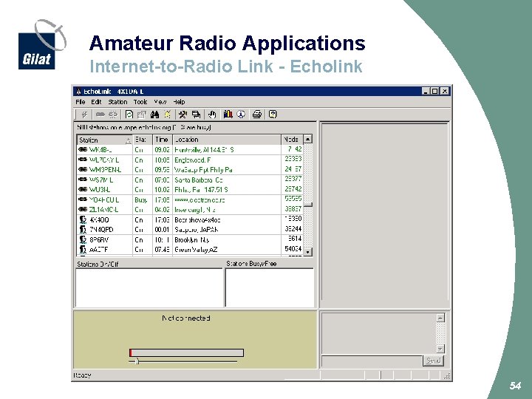Open Find with the binoculars icon
532x399 pixels.
(154, 115)
